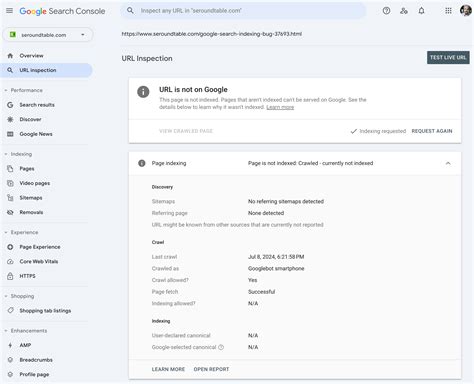
Task: Collapse the Indexing sidebar group
Action: tap(6, 154)
